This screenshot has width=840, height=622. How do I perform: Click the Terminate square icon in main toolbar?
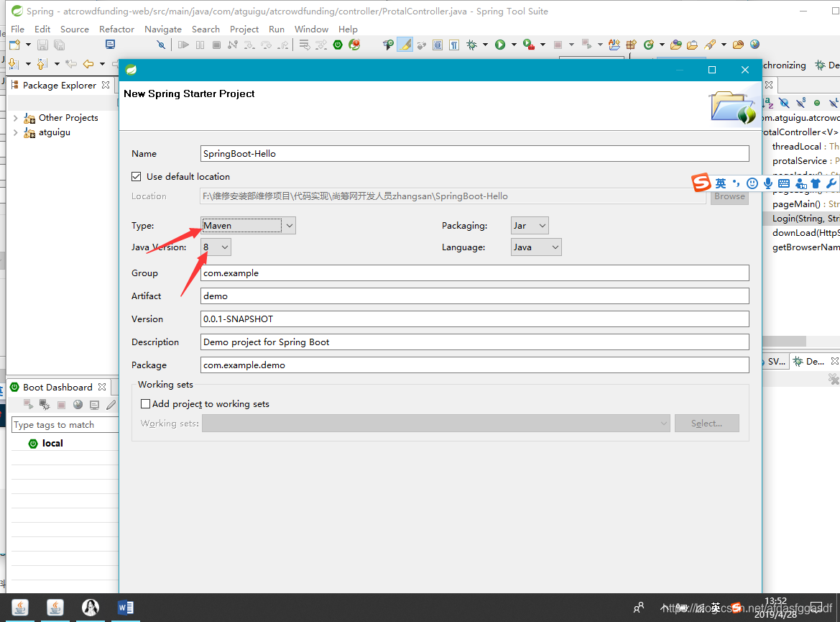216,45
